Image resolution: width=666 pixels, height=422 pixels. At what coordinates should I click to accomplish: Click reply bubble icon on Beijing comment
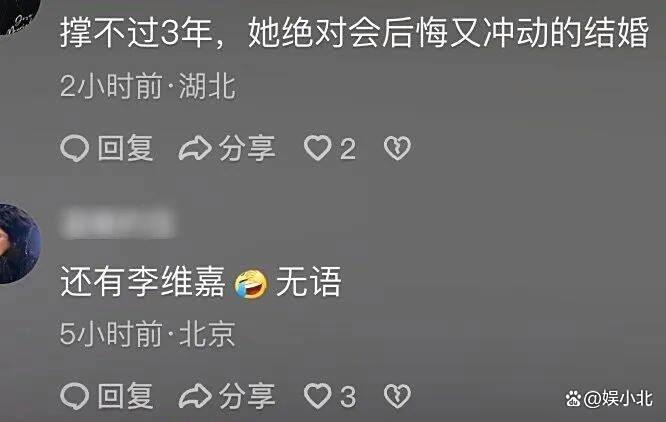pos(75,397)
